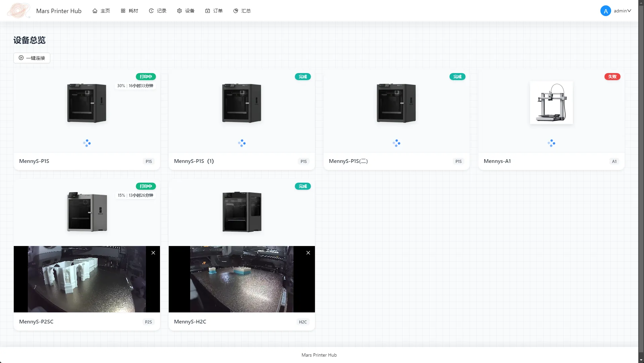644x363 pixels.
Task: Click camera loader icon on MennyS-P1S (1) card
Action: coord(242,143)
